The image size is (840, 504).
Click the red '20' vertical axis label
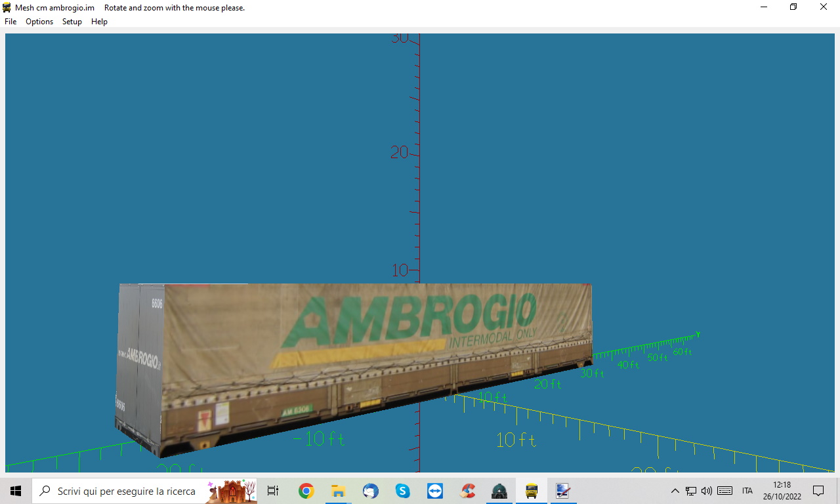click(399, 152)
